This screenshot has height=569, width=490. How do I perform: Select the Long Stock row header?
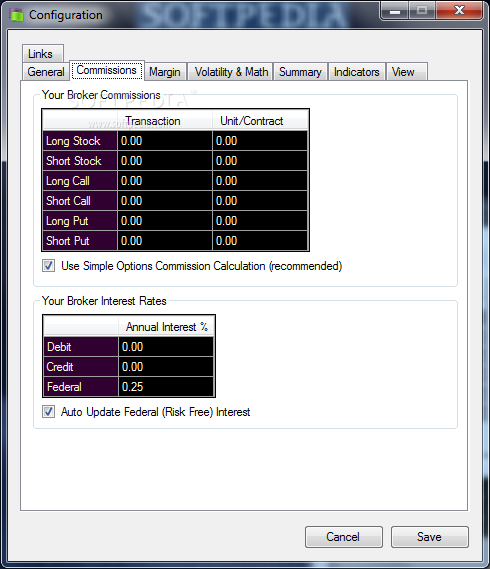point(80,141)
